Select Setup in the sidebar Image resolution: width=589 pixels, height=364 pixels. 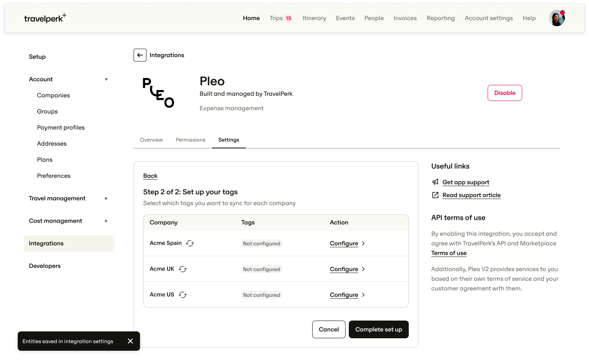click(37, 57)
